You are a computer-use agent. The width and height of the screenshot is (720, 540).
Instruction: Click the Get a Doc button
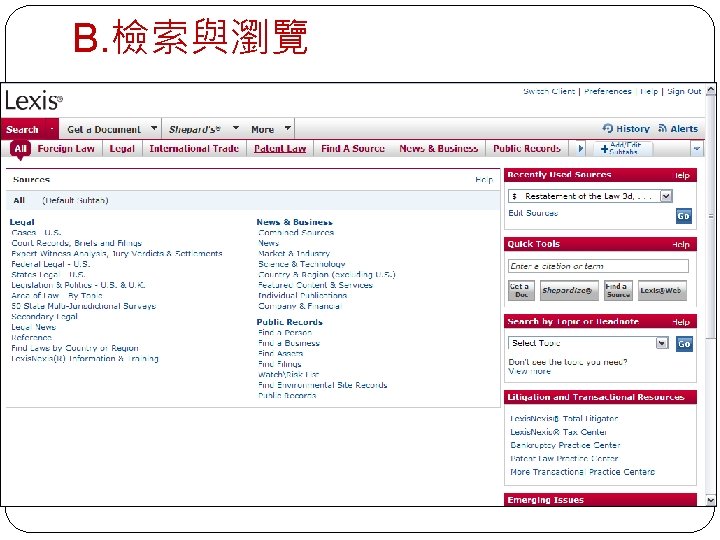[x=521, y=291]
